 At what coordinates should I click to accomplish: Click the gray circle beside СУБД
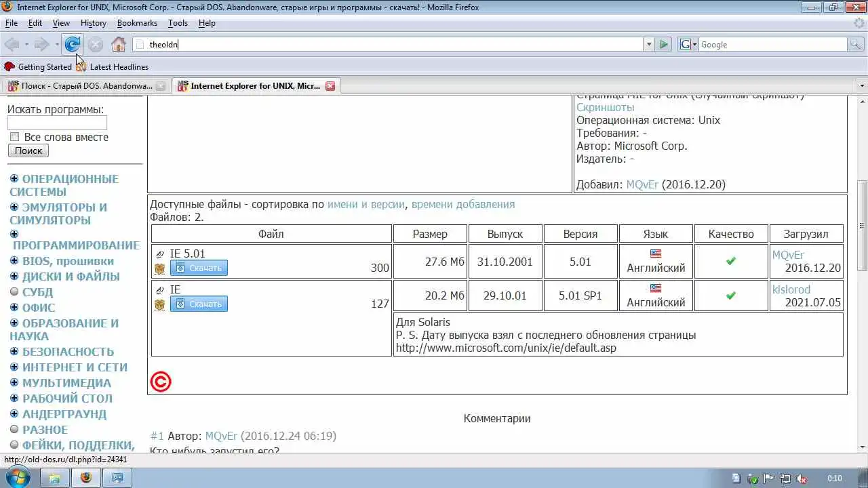14,292
